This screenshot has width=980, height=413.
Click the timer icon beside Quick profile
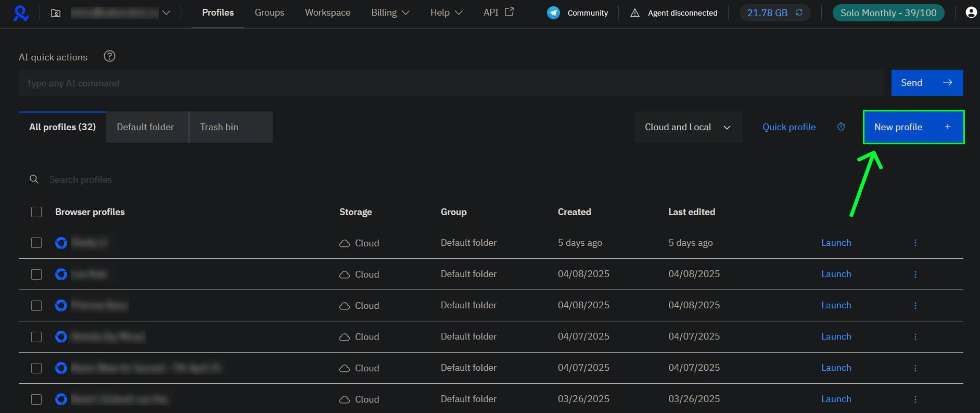pos(841,127)
